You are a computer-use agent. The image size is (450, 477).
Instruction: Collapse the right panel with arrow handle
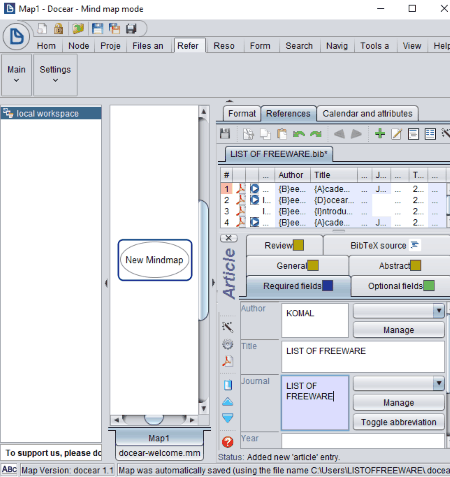pos(213,283)
